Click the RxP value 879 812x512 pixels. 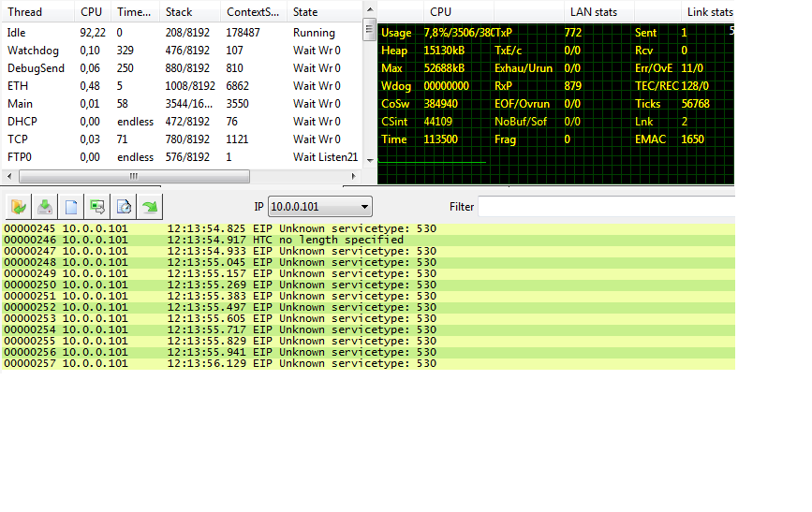point(573,86)
